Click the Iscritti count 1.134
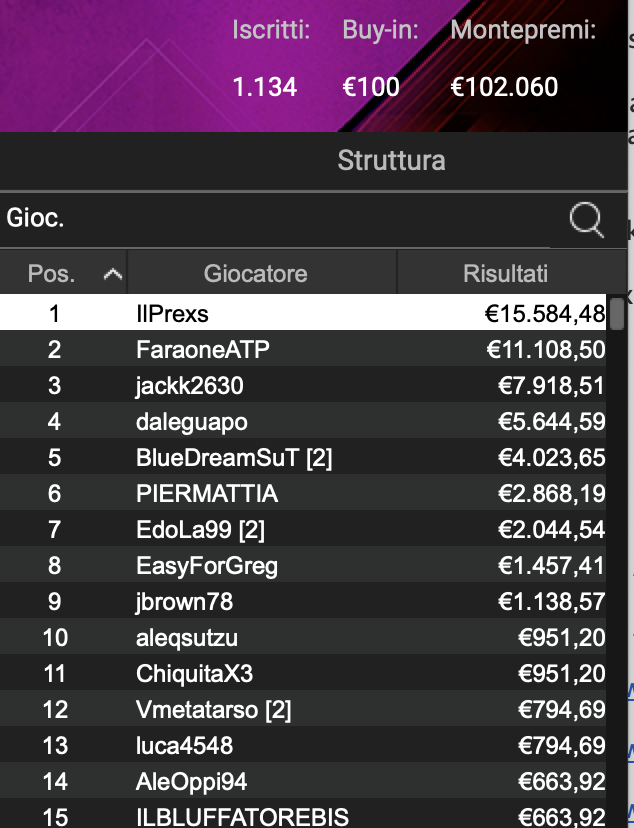 [264, 87]
